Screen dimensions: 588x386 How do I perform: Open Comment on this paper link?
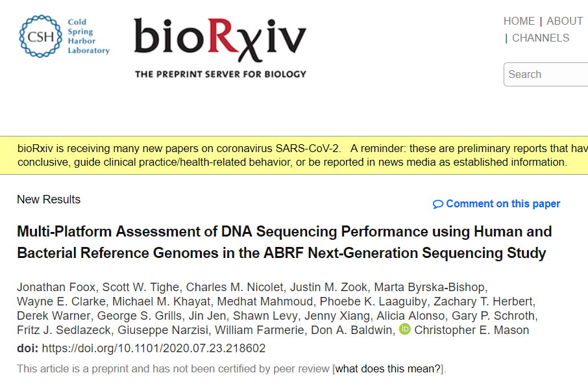point(503,204)
